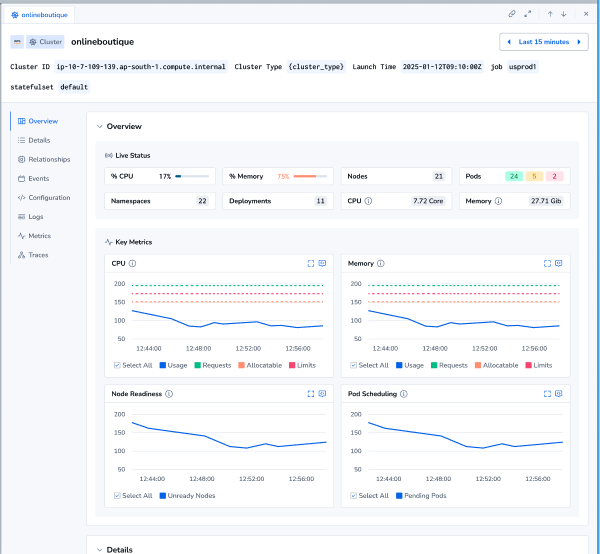600x554 pixels.
Task: Select Overview in the sidebar
Action: tap(38, 121)
